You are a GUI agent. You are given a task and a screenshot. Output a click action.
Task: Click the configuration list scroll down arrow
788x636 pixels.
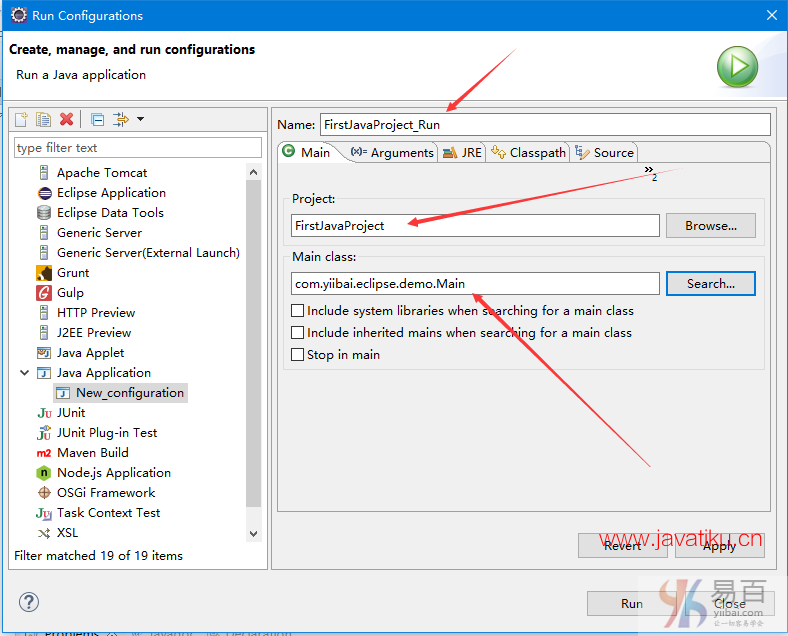[x=253, y=534]
